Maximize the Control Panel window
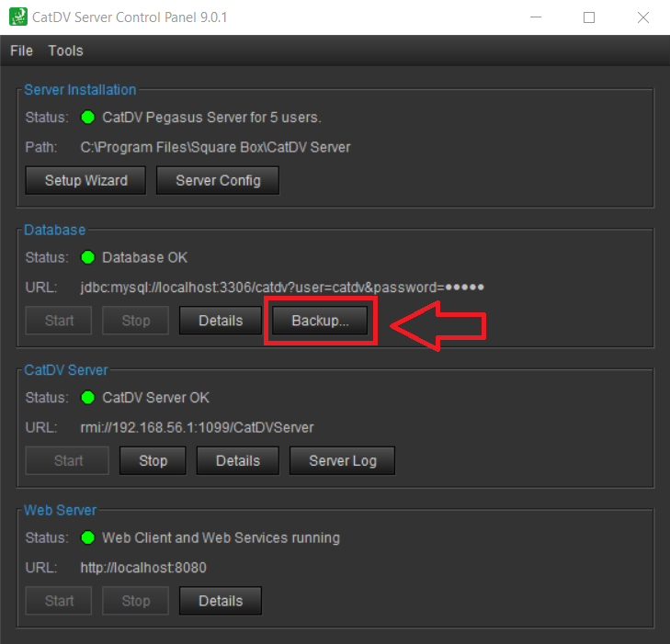The width and height of the screenshot is (670, 644). pos(589,17)
